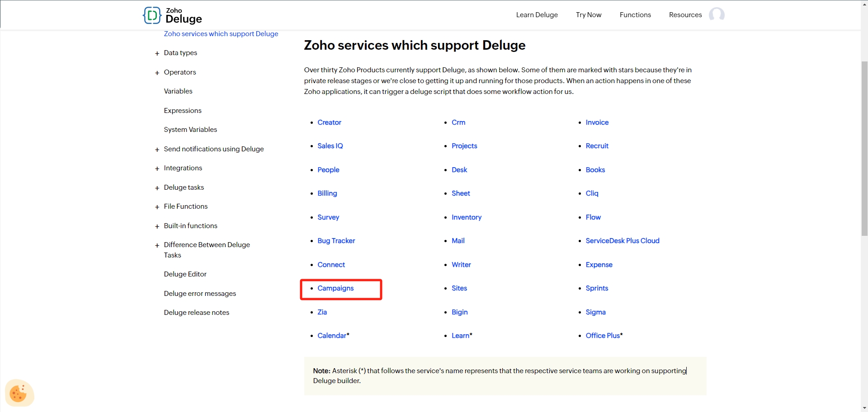
Task: Open the Projects service link
Action: click(464, 146)
